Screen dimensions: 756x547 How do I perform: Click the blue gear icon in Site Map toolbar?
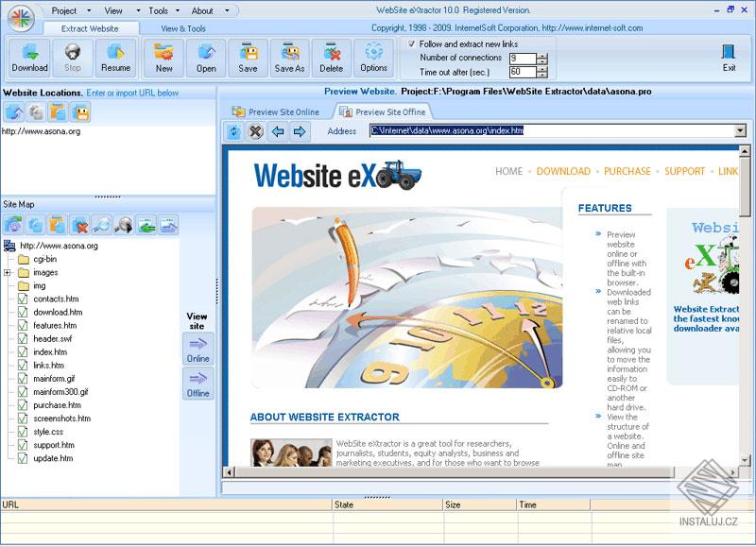(36, 225)
